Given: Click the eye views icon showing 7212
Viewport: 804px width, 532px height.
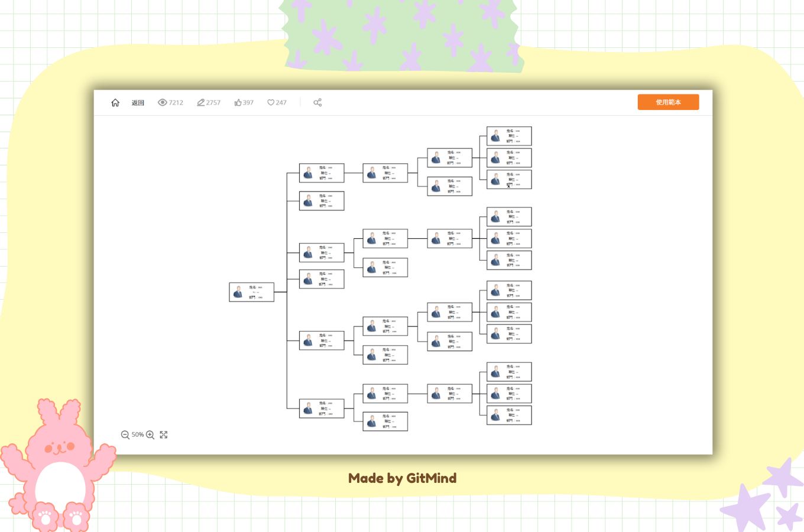Looking at the screenshot, I should pyautogui.click(x=163, y=102).
